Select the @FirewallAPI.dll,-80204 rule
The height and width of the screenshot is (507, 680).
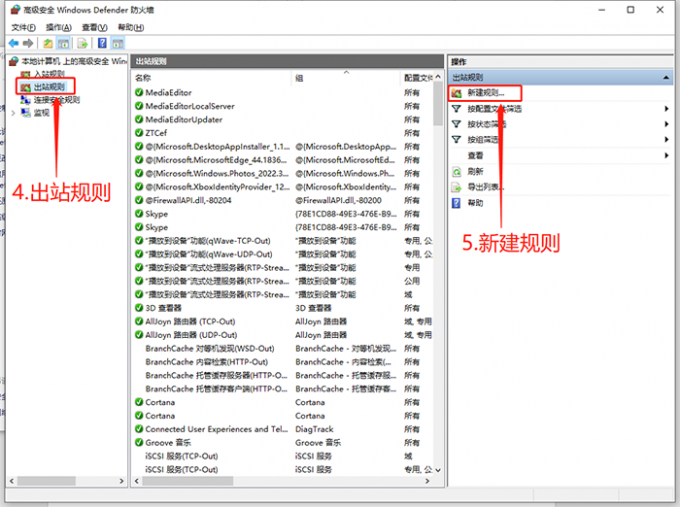[x=188, y=200]
